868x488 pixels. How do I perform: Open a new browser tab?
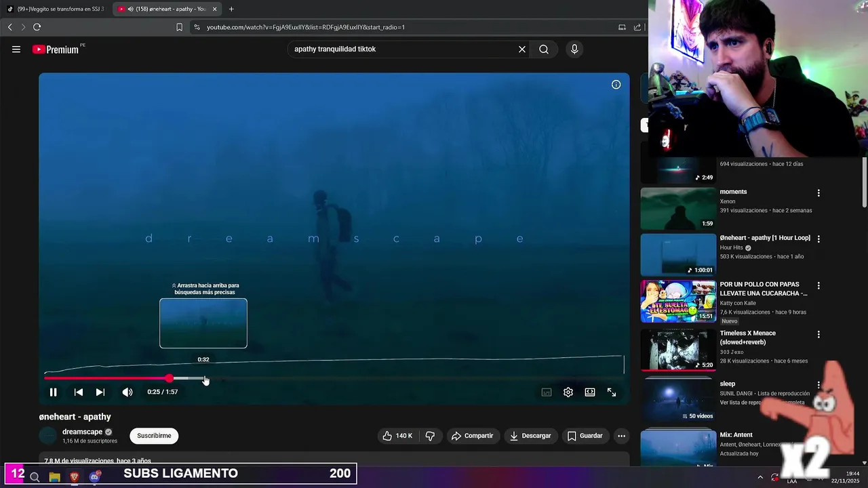tap(231, 9)
